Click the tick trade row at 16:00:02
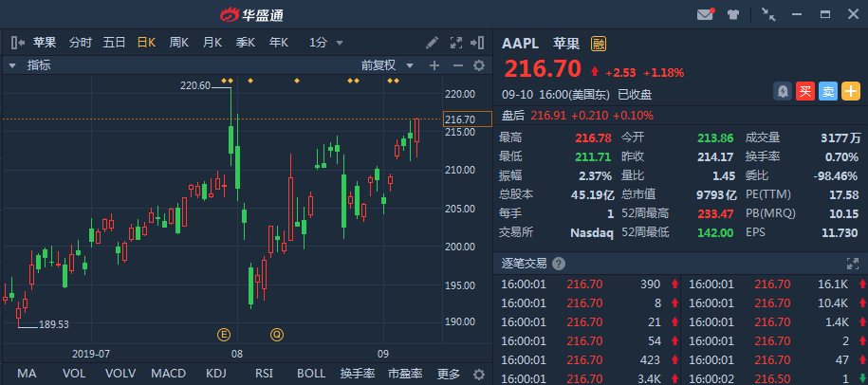This screenshot has width=868, height=385. click(x=774, y=379)
